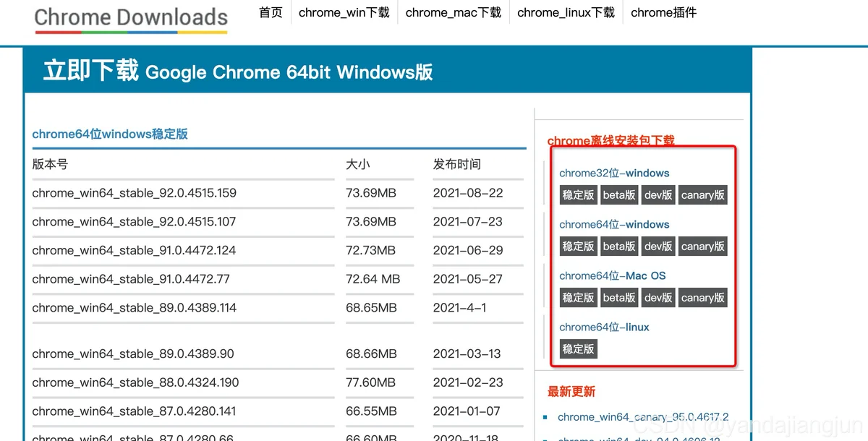Open chrome_mac下载 in the top navigation
Screen dimensions: 868x441
[x=454, y=12]
